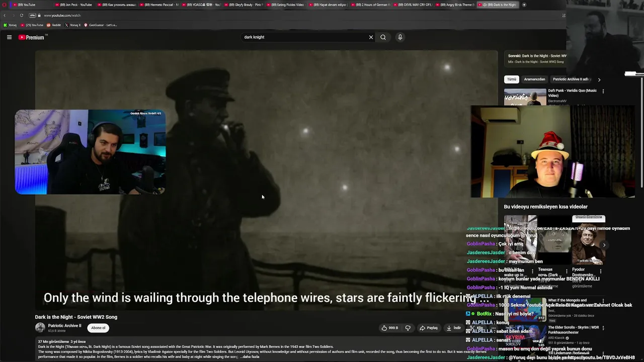Open options for Skyrim WDR Funkhausorchester video
644x362 pixels.
(603, 328)
